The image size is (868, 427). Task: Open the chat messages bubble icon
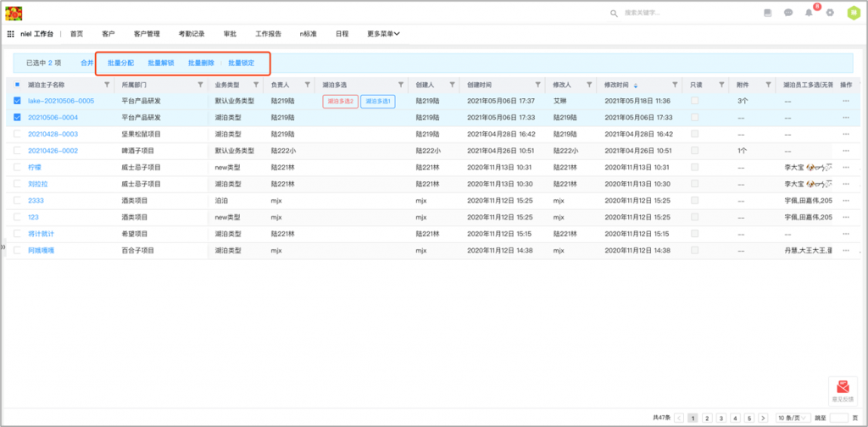tap(788, 13)
